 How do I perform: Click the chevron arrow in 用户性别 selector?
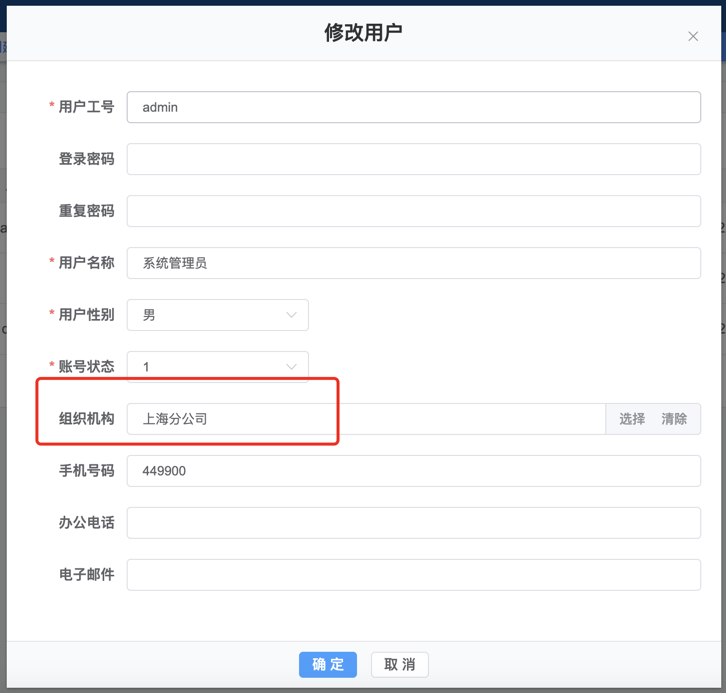pos(291,315)
